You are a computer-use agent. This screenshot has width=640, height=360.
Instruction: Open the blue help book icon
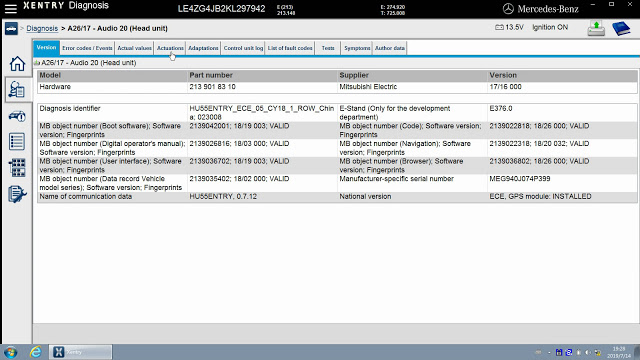point(621,28)
